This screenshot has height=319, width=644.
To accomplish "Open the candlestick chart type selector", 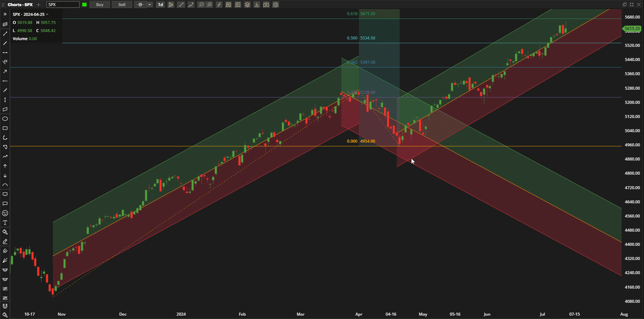I will pyautogui.click(x=171, y=5).
